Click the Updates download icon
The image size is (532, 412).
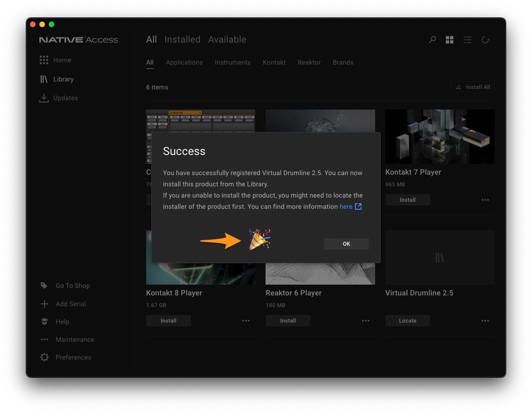[x=44, y=98]
